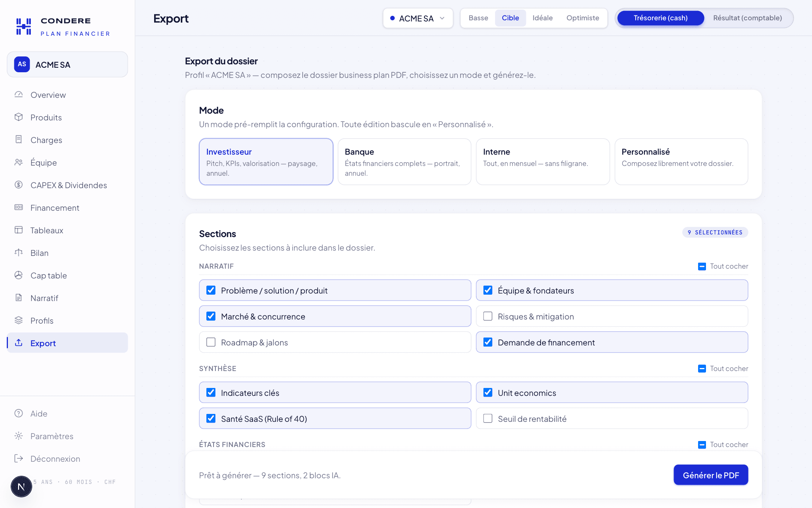Open the ACME SA profile dropdown
The image size is (812, 508).
[x=418, y=18]
